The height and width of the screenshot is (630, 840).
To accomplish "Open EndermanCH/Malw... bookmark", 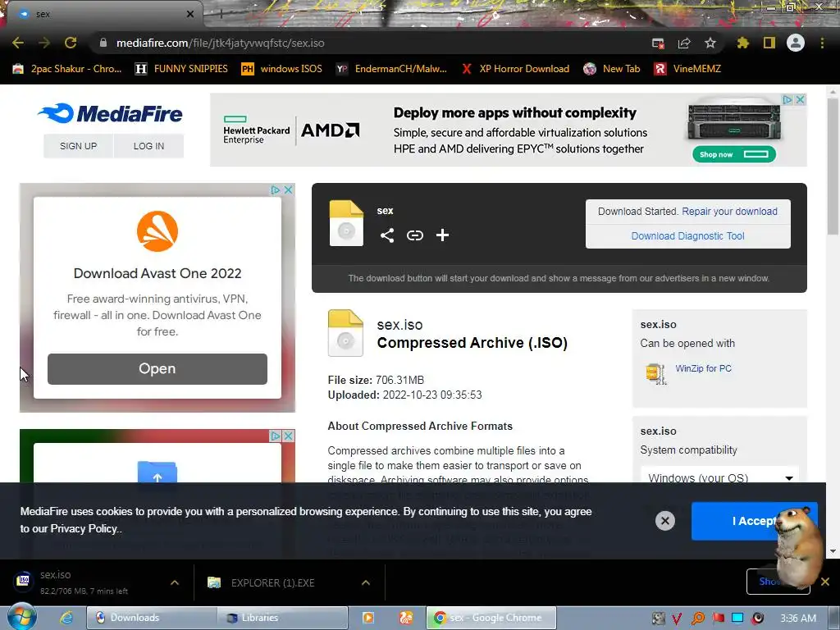I will tap(391, 69).
